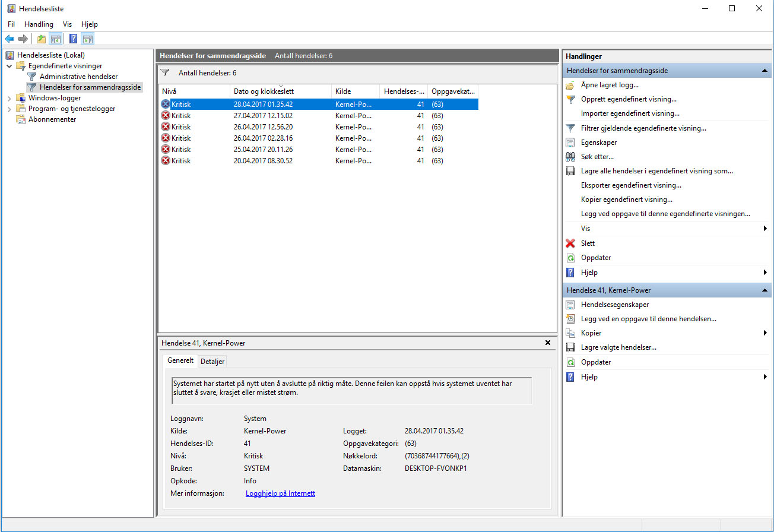This screenshot has height=532, width=774.
Task: Open the Handling menu
Action: tap(39, 24)
